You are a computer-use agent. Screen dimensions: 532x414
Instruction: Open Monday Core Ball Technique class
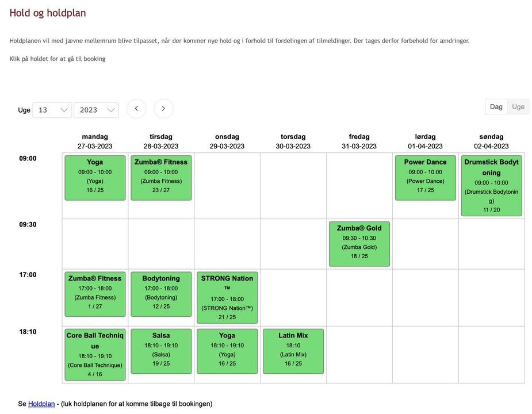tap(95, 354)
